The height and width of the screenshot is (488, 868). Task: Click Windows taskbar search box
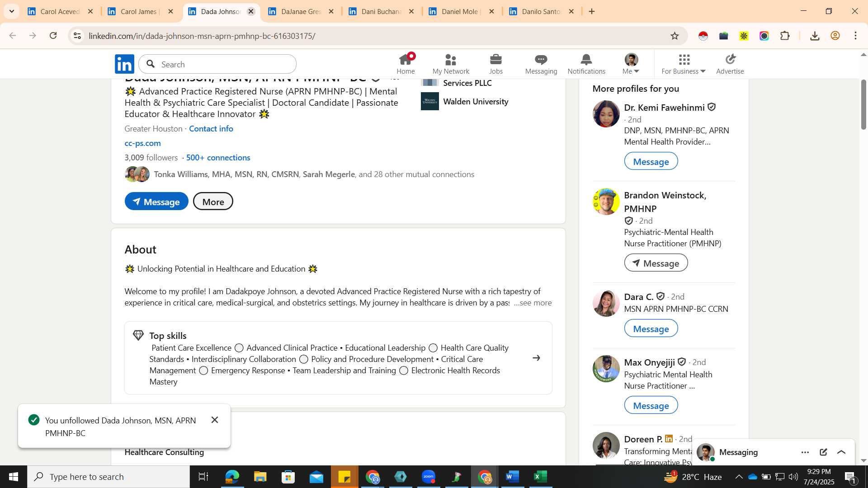[108, 477]
